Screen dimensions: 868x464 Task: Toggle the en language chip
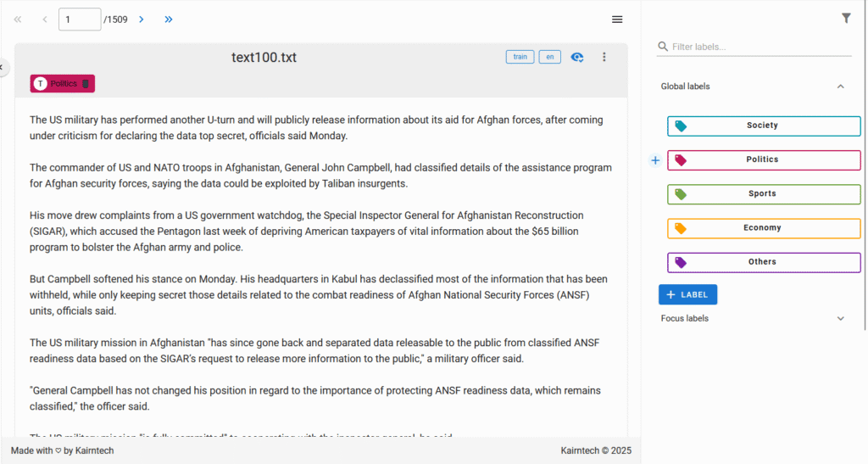549,57
